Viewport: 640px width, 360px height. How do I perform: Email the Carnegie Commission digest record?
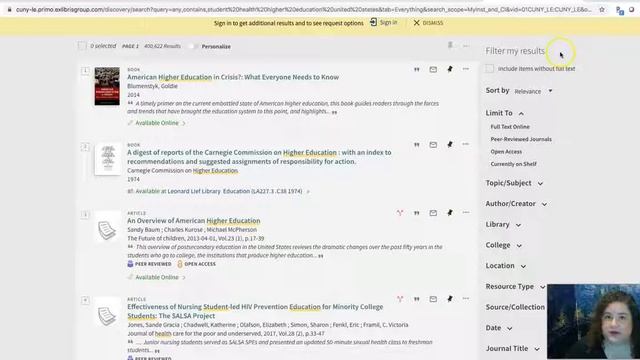(433, 144)
